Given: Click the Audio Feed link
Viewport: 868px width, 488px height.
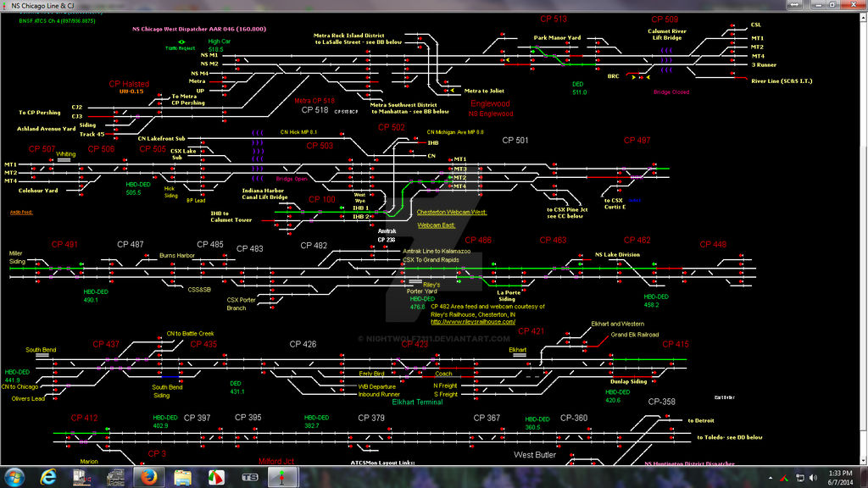Looking at the screenshot, I should click(21, 212).
